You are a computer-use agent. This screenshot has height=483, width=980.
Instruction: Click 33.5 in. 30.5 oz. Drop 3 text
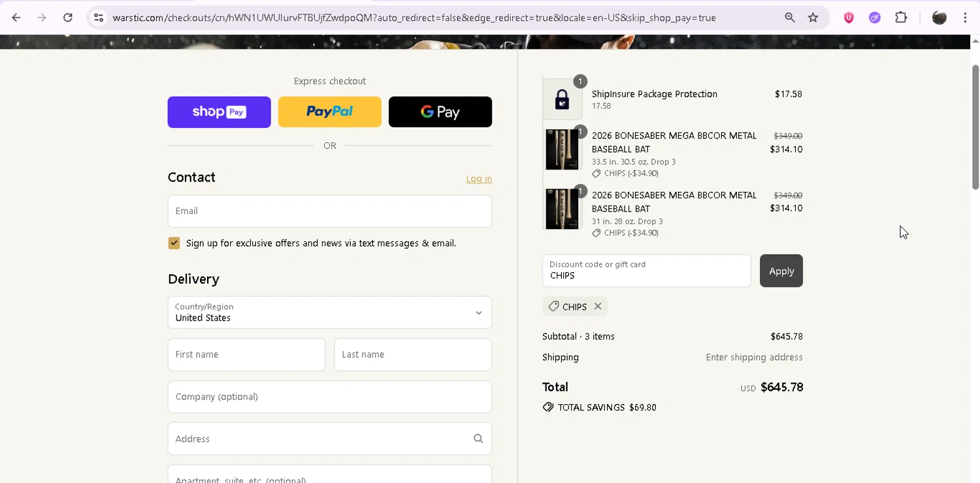coord(634,162)
